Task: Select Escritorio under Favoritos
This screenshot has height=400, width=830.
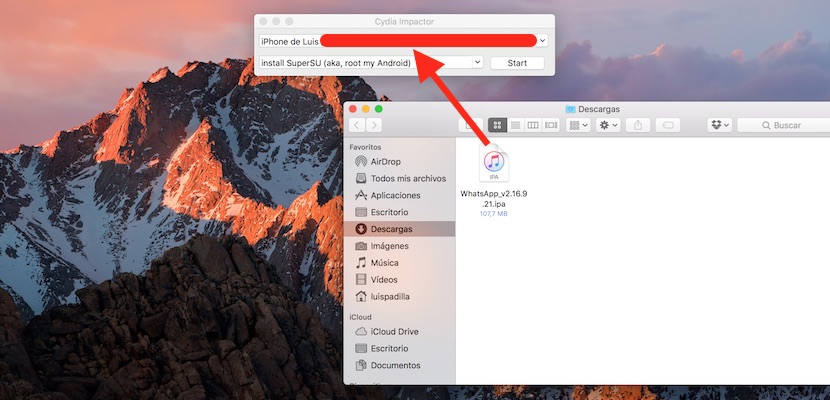Action: coord(400,212)
